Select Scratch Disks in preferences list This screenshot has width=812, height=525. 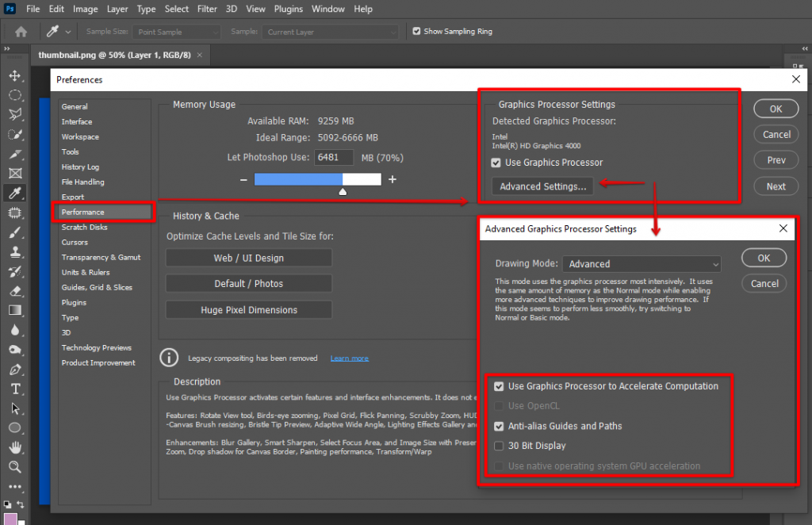[x=85, y=228]
